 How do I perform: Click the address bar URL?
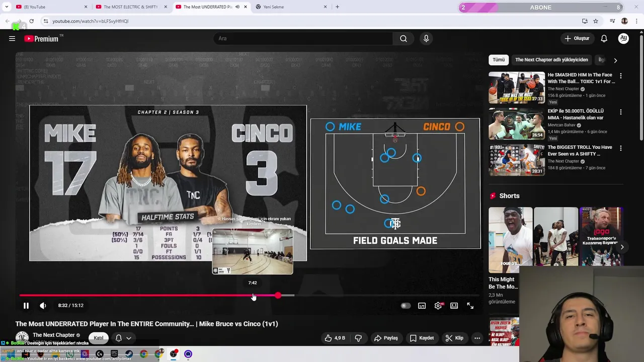90,21
